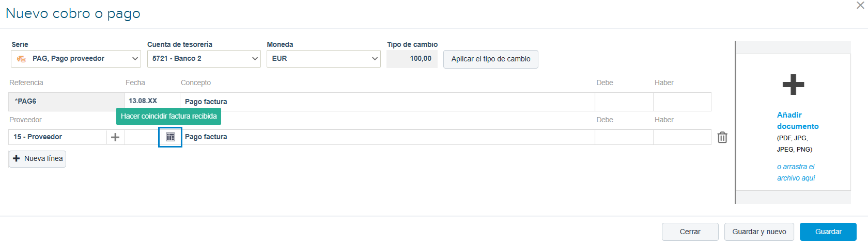
Task: Click the Nueva línea button
Action: (x=37, y=159)
